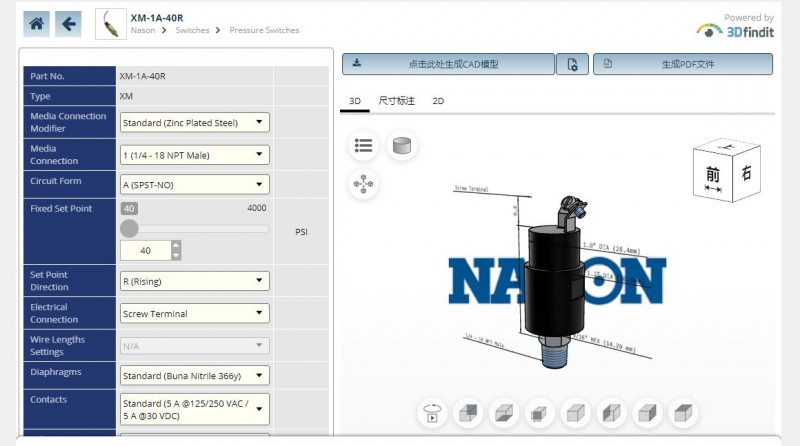Open Wire Lengths Settings N/A dropdown
The image size is (800, 446).
(x=194, y=346)
